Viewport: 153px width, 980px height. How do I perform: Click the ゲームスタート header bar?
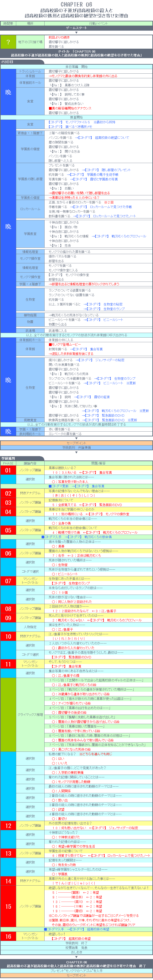pos(76,28)
